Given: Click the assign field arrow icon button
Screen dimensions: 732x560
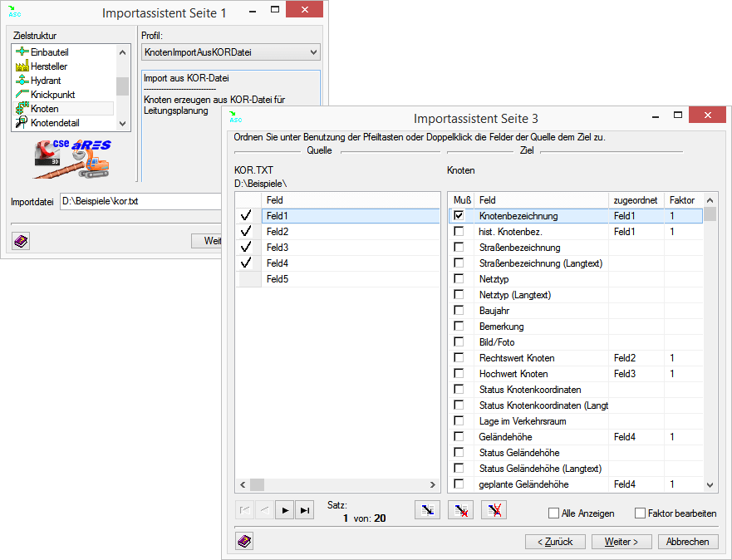Looking at the screenshot, I should pyautogui.click(x=427, y=510).
